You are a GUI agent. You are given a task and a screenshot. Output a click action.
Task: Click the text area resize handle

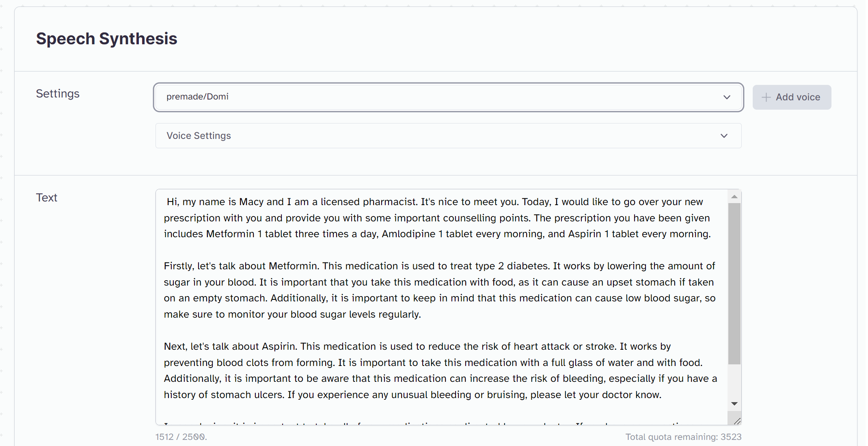point(737,421)
